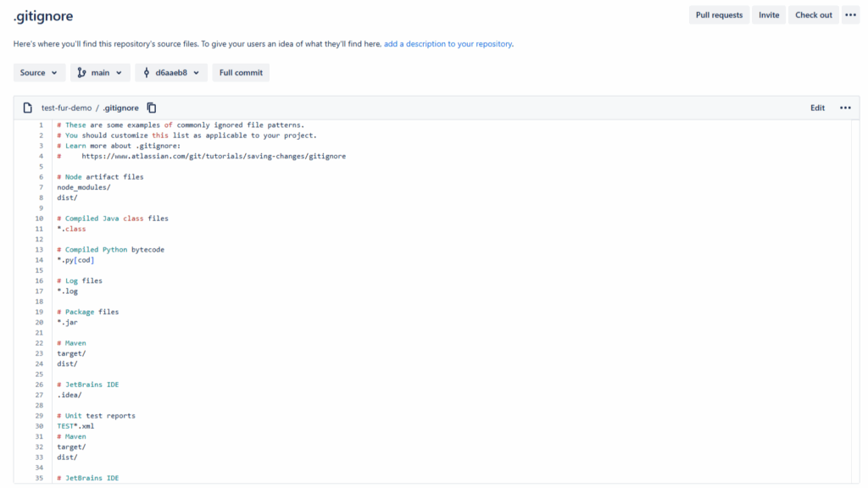This screenshot has width=868, height=488.
Task: Click the file icon beside test-fur-demo
Action: [x=28, y=108]
